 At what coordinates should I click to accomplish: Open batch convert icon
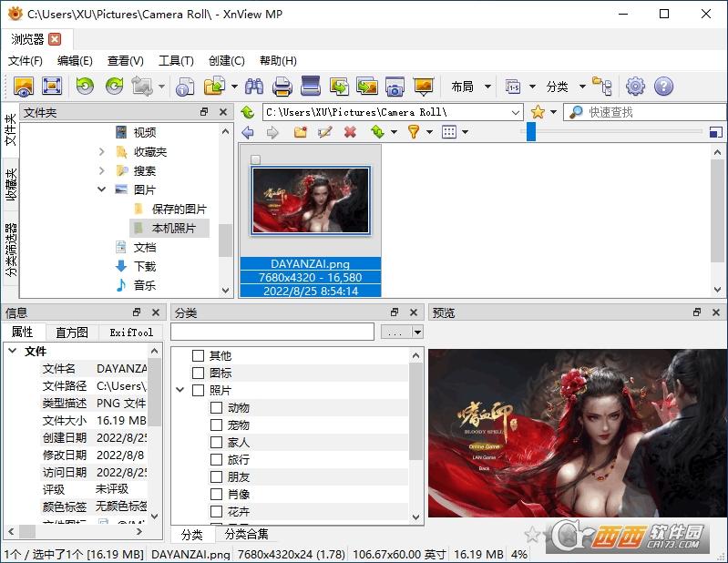click(x=367, y=87)
